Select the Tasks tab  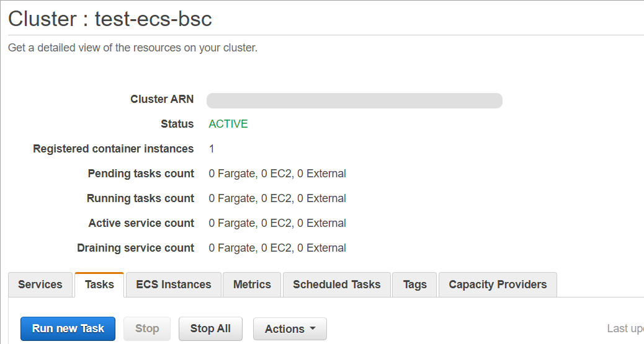[x=99, y=284]
